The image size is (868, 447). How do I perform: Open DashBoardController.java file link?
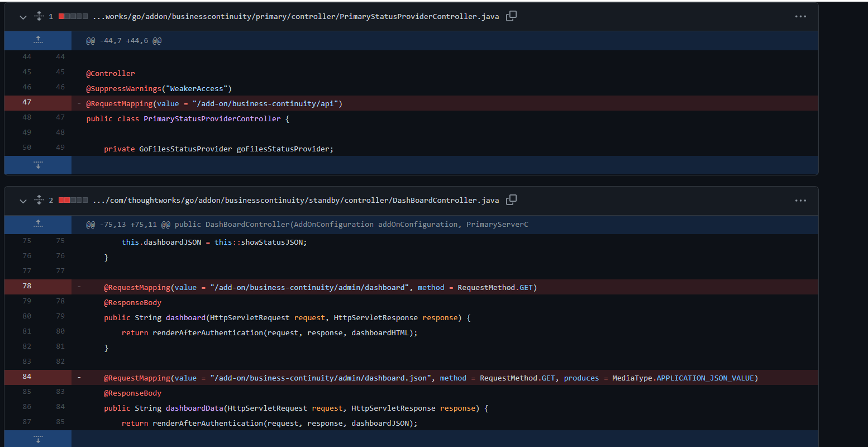point(295,201)
